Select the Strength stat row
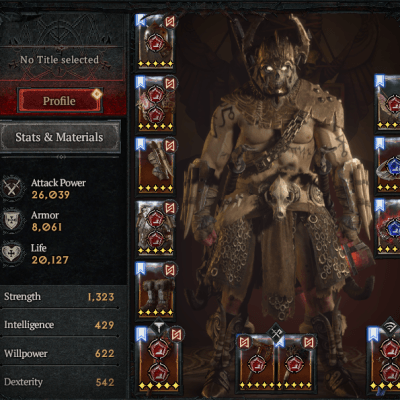This screenshot has height=400, width=400. point(59,297)
